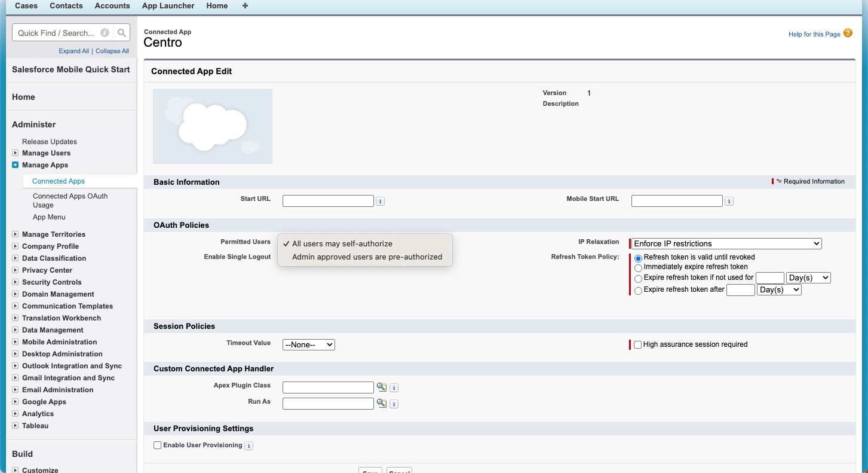Click the Expand All link
Screen dimensions: 868x473
coord(74,51)
